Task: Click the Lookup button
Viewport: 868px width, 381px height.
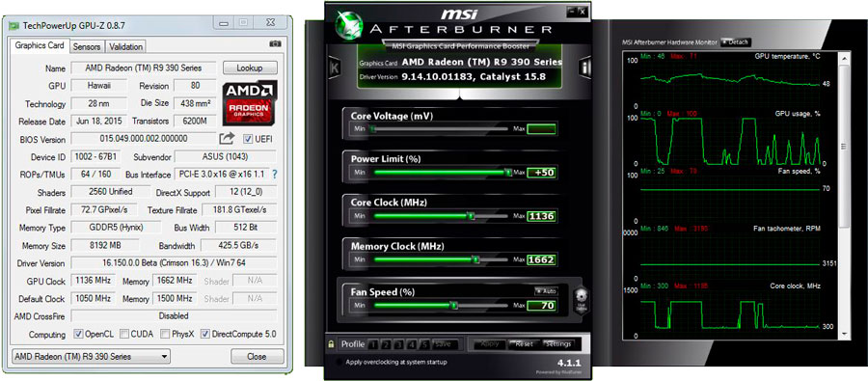Action: coord(250,68)
